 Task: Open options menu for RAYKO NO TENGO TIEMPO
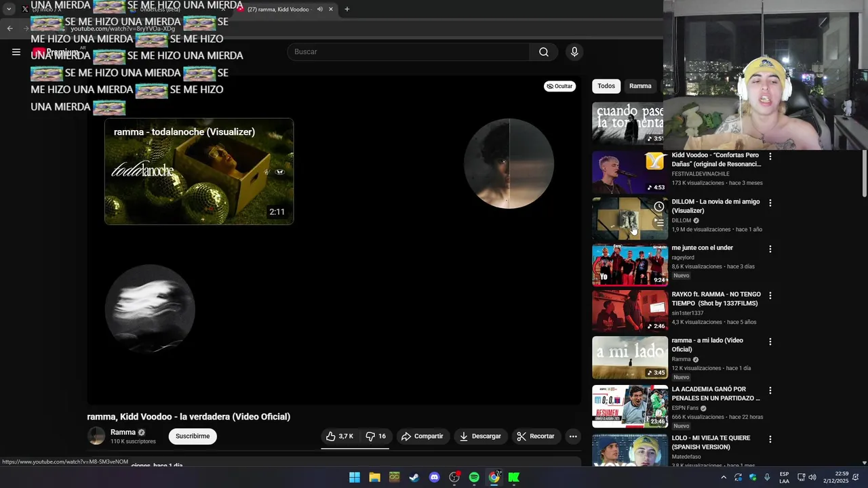tap(770, 296)
